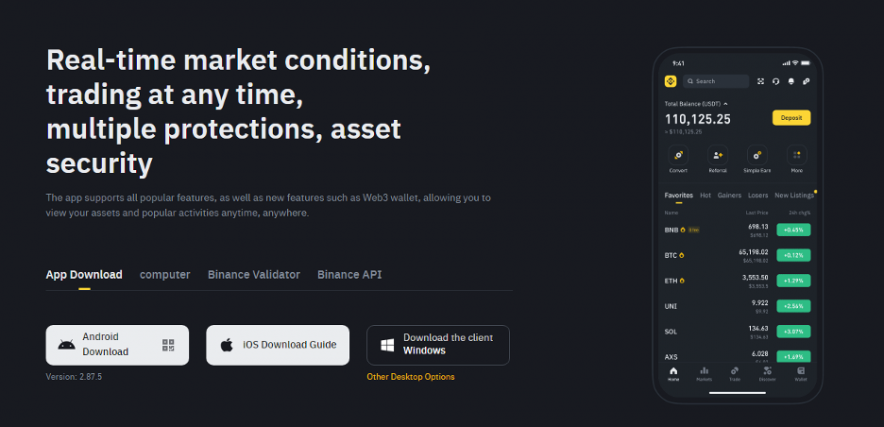Open the Referral shortcut icon
The height and width of the screenshot is (427, 884).
[718, 155]
